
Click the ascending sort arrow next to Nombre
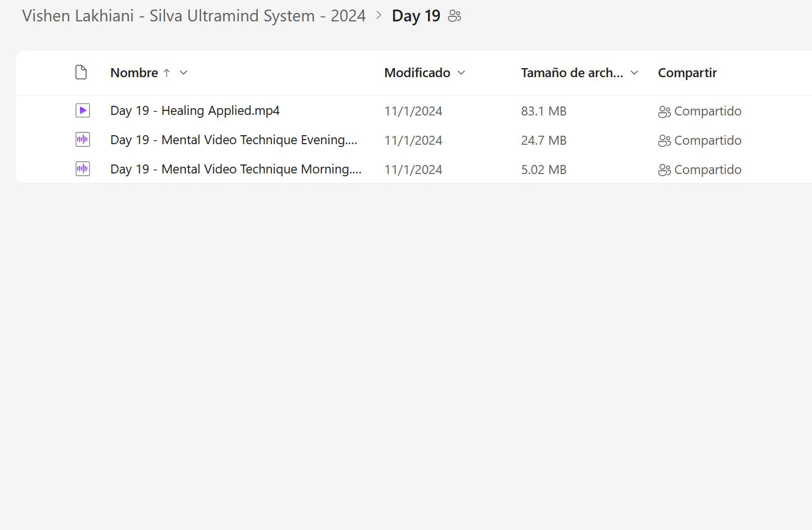[167, 73]
